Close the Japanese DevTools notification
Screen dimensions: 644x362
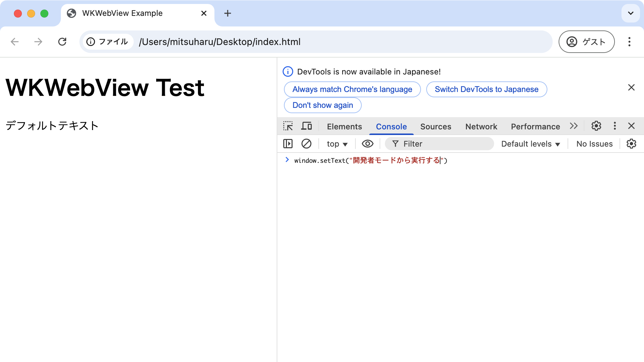pyautogui.click(x=631, y=87)
